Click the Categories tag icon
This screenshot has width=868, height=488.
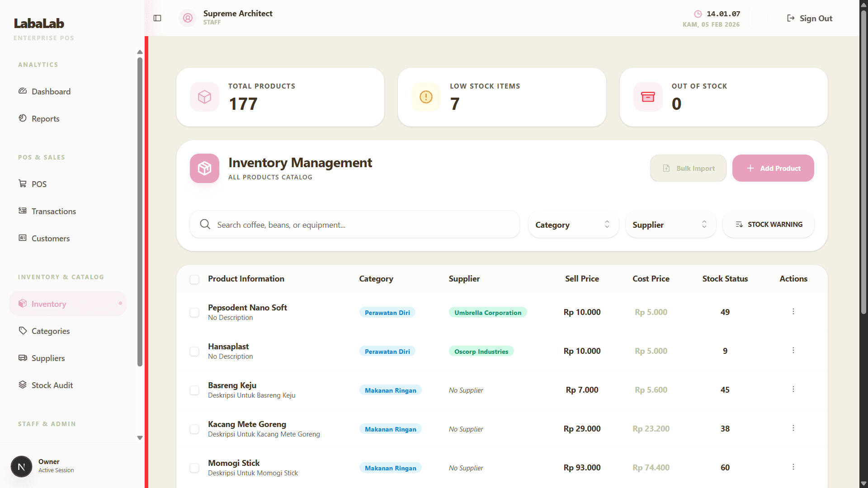coord(23,330)
